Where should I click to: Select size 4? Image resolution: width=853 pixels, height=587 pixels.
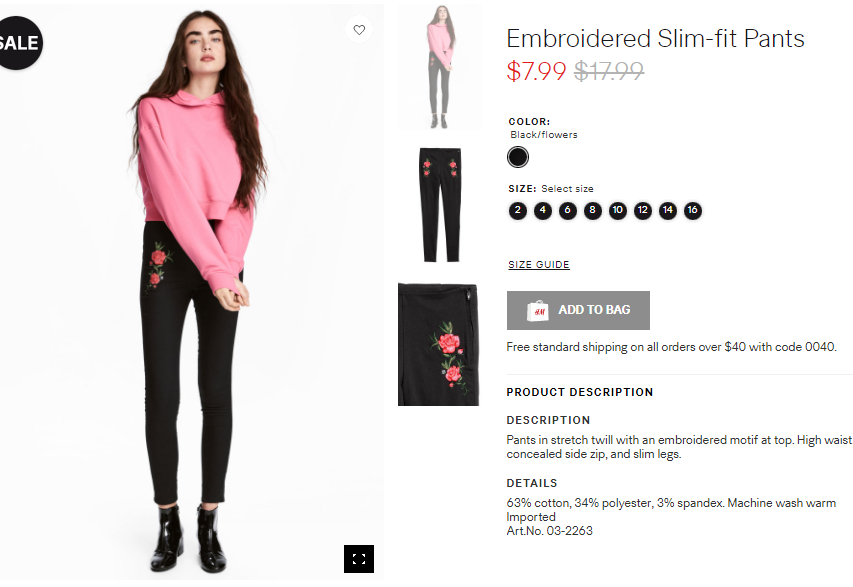point(542,211)
